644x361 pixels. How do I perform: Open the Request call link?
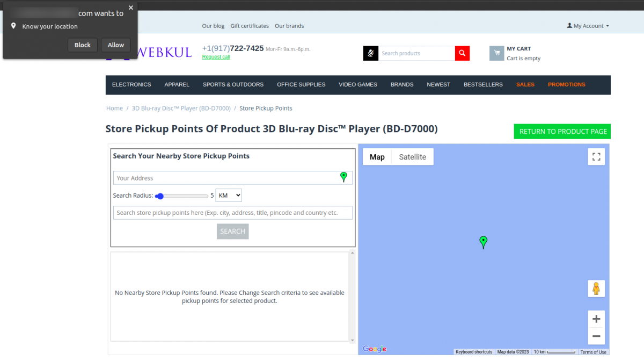(x=216, y=56)
